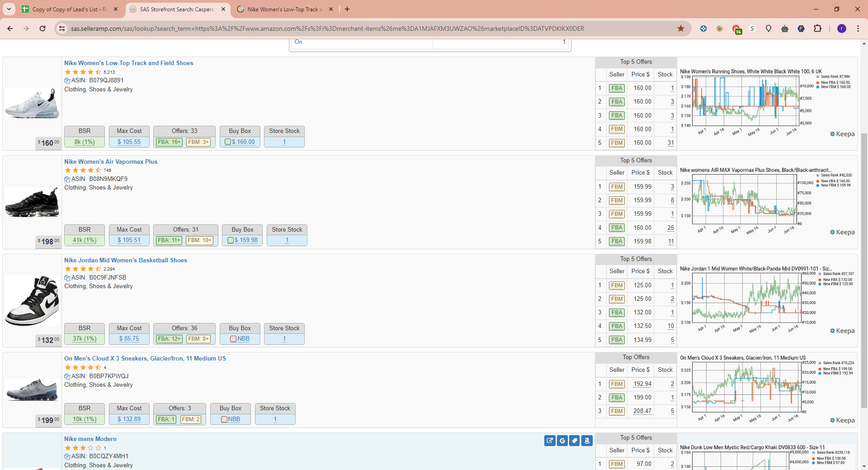Click BSR value 41k (1%)
868x470 pixels.
click(x=85, y=240)
